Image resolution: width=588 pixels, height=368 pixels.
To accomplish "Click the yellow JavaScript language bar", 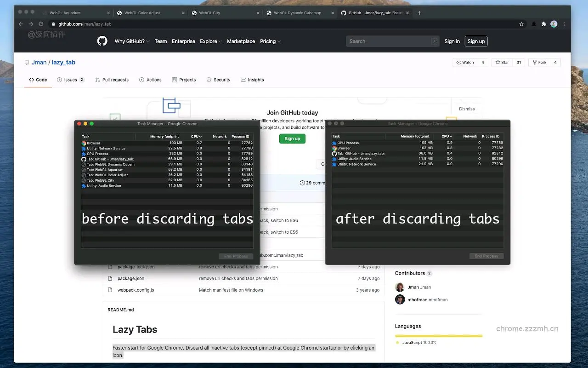I will pos(438,335).
